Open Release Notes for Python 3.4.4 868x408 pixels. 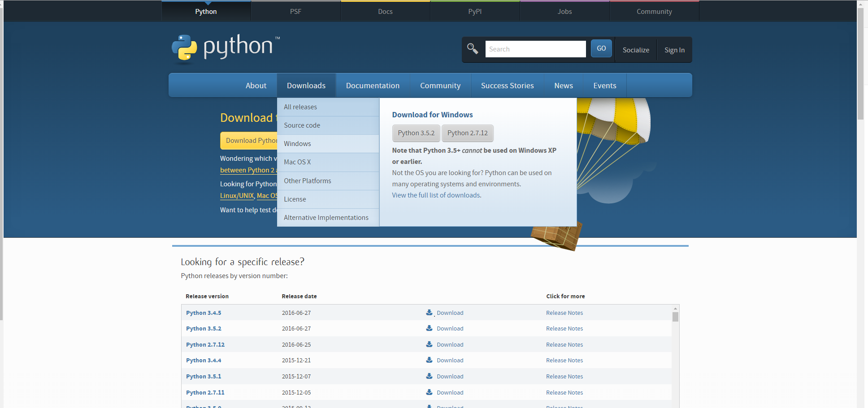[x=564, y=361]
